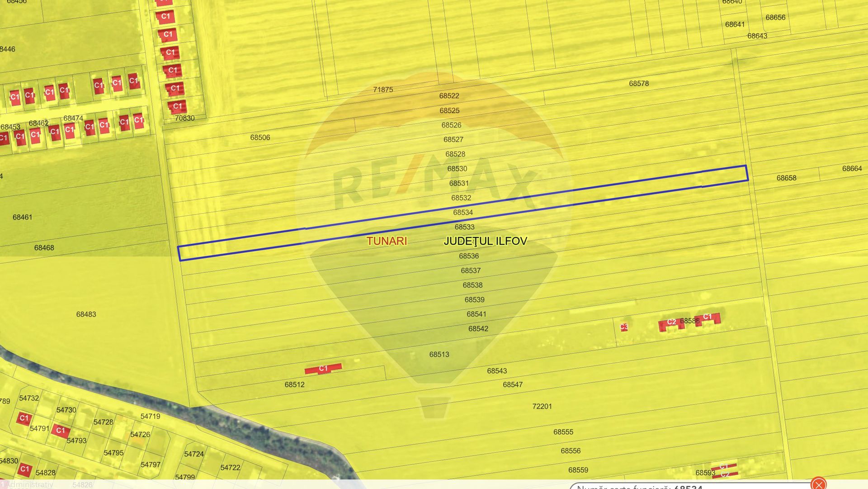Select parcel label 71875
This screenshot has width=868, height=489.
point(383,90)
